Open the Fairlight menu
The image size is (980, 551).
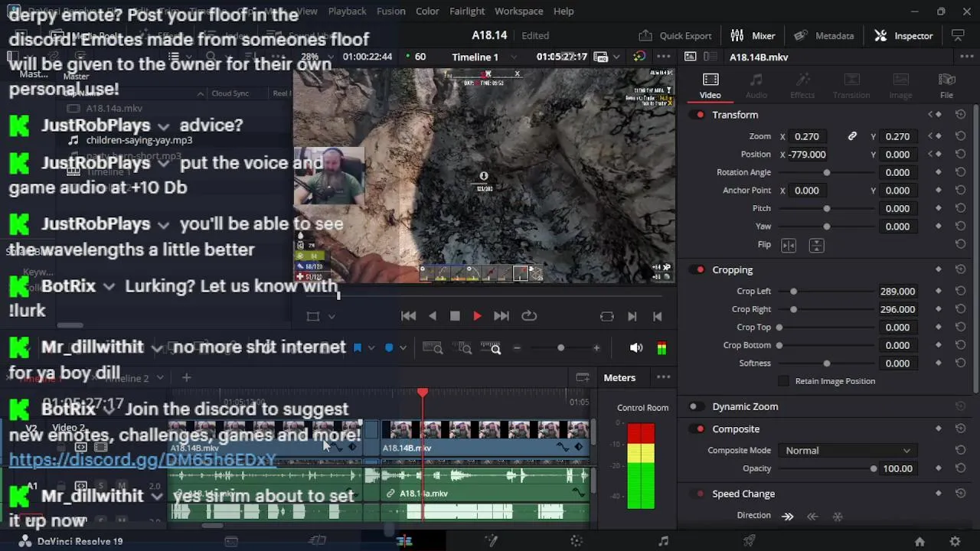(467, 11)
